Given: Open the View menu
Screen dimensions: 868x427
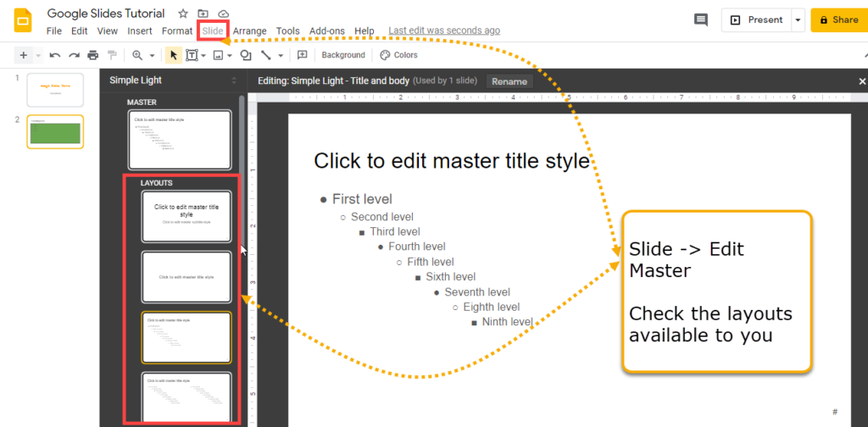Looking at the screenshot, I should click(x=108, y=31).
